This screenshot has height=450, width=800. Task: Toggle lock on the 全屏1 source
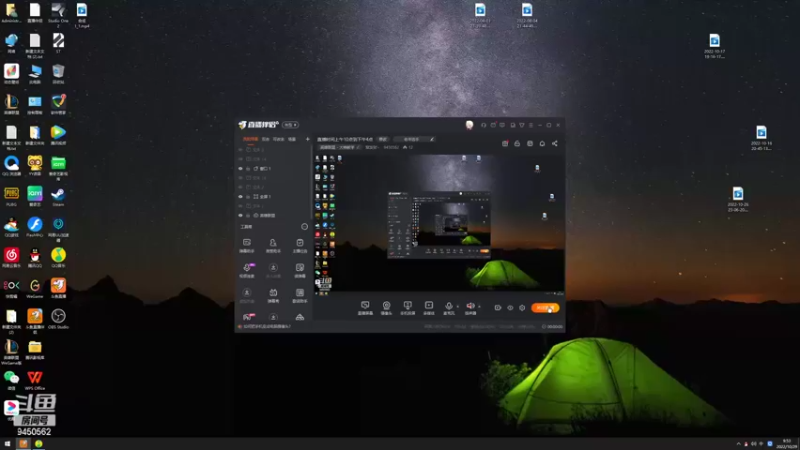(248, 196)
